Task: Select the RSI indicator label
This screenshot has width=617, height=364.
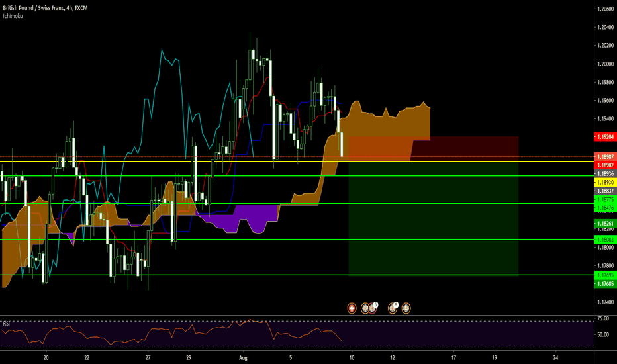Action: coord(7,324)
